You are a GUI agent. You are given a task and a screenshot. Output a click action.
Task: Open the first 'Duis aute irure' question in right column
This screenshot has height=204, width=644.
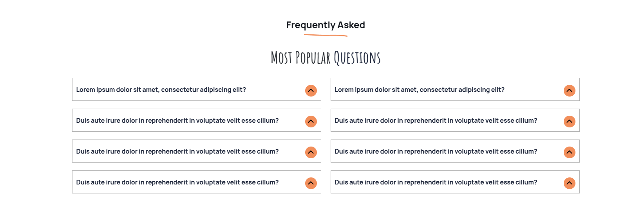pos(436,121)
